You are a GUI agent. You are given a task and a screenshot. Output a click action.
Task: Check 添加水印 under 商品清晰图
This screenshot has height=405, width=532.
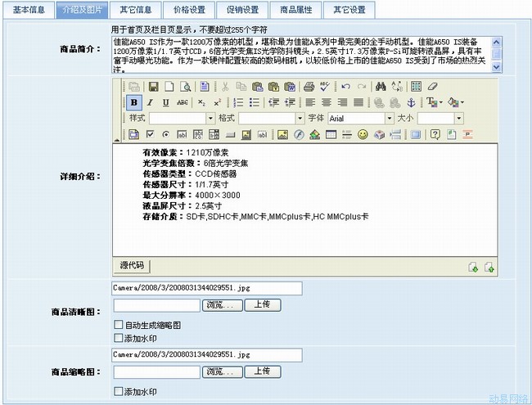118,338
